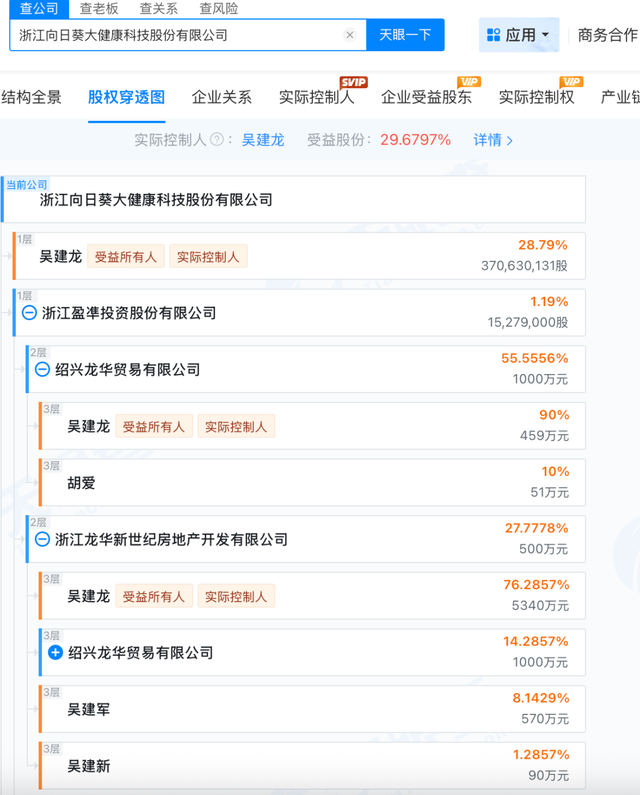The width and height of the screenshot is (640, 795).
Task: Open actual controller 吴建龙 link
Action: coord(263,140)
